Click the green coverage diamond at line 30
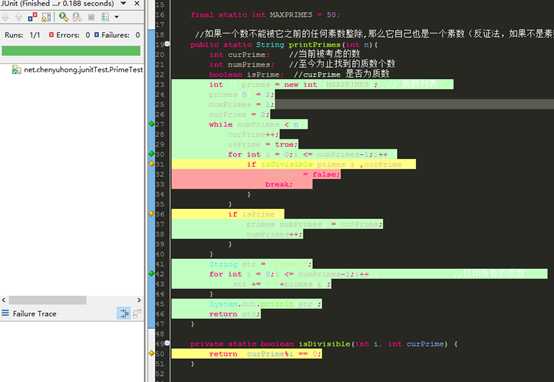554x382 pixels. [152, 154]
